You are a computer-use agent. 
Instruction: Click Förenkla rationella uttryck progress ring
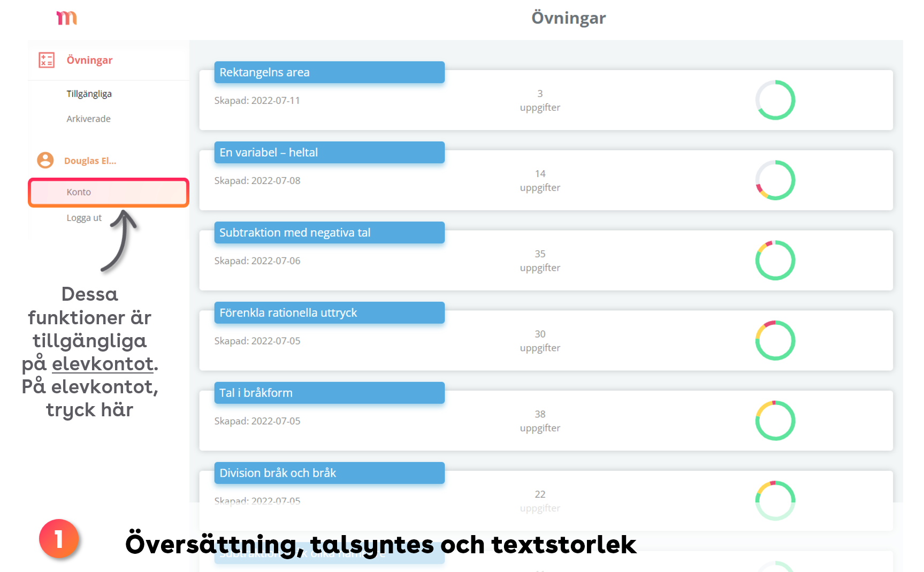[775, 341]
